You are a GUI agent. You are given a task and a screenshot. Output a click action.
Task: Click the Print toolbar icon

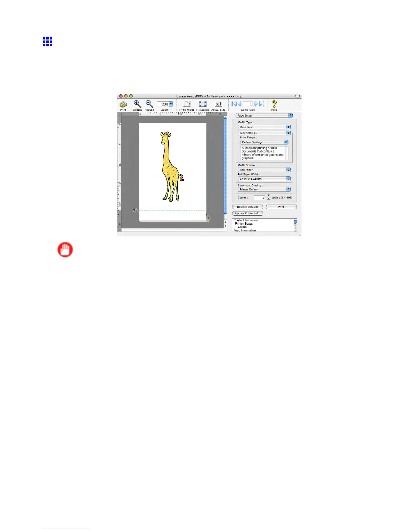[x=123, y=104]
